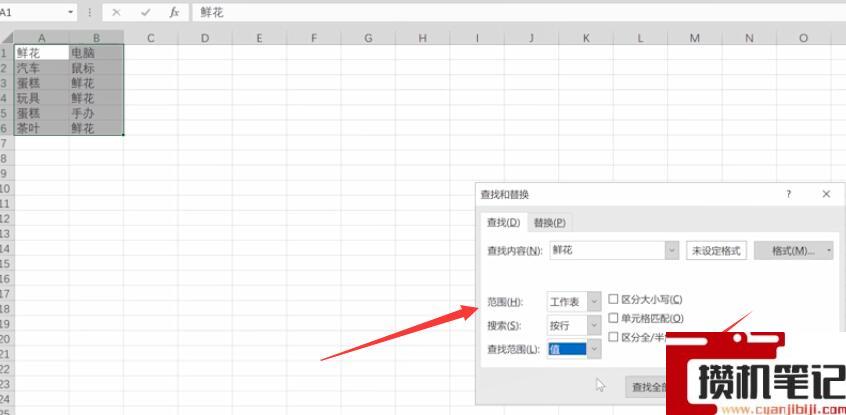The height and width of the screenshot is (415, 846).
Task: Switch to the 查找(D) tab
Action: click(503, 222)
